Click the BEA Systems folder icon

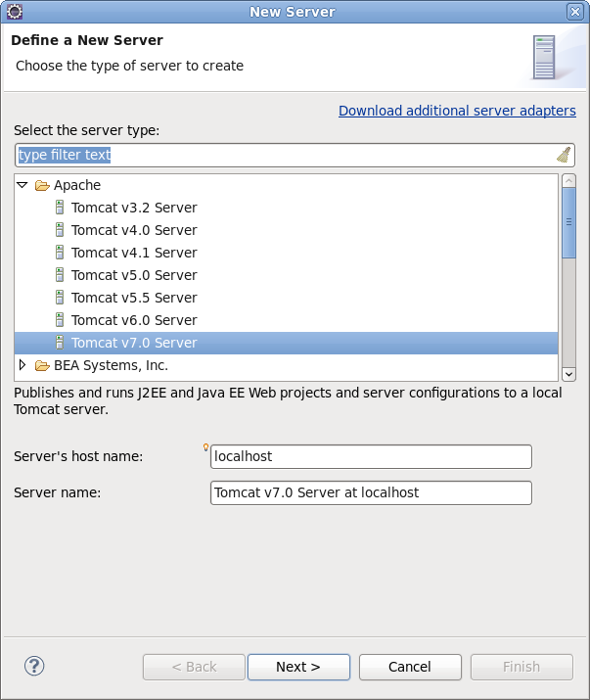coord(42,365)
